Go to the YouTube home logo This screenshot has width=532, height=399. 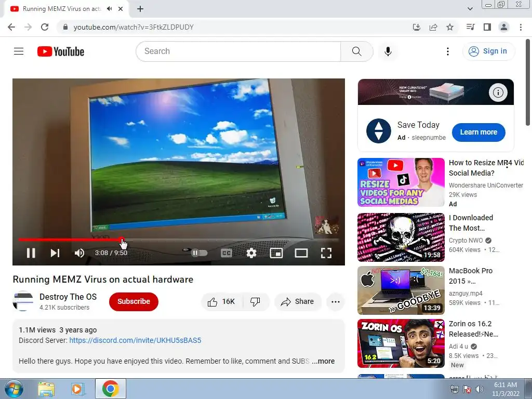coord(61,51)
